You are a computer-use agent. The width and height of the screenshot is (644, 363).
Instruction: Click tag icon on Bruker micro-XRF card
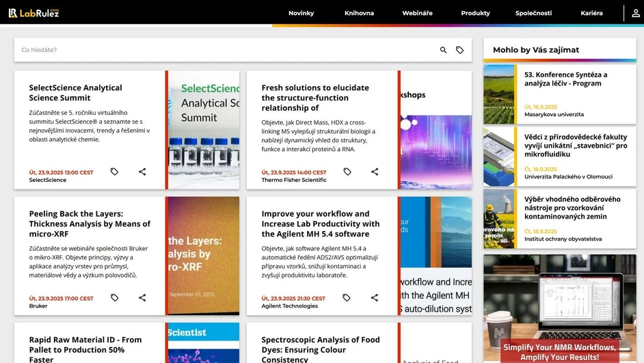tap(114, 297)
